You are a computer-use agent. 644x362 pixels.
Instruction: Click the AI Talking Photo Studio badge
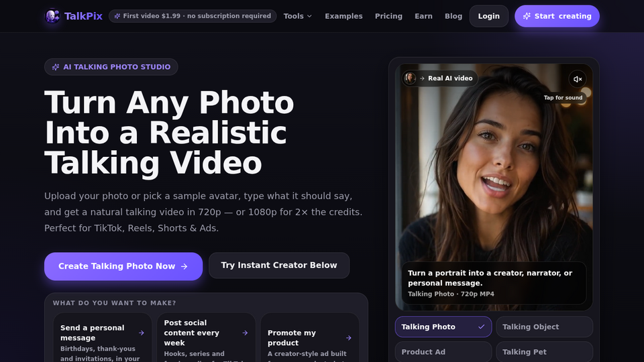point(111,67)
